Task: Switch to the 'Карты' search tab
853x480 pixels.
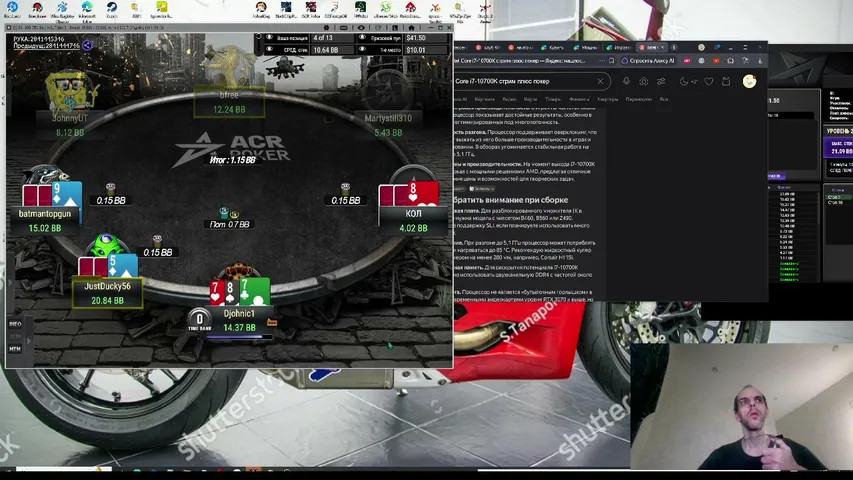Action: [x=530, y=99]
